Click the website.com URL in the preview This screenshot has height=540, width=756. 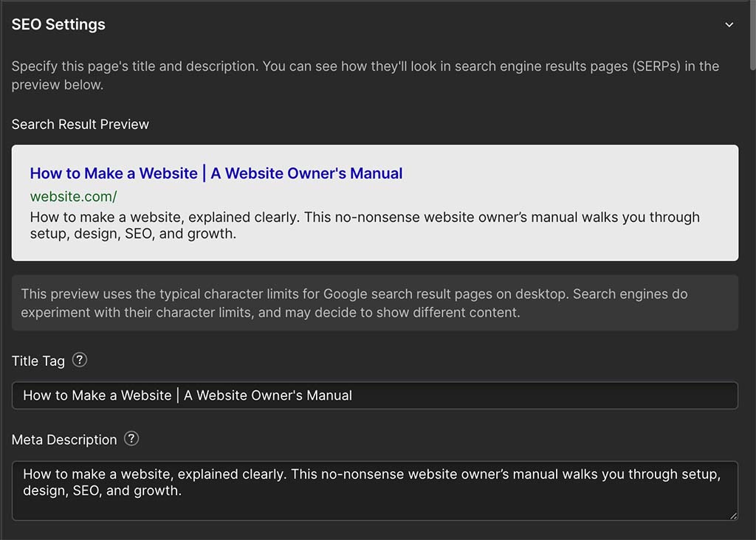(x=73, y=196)
